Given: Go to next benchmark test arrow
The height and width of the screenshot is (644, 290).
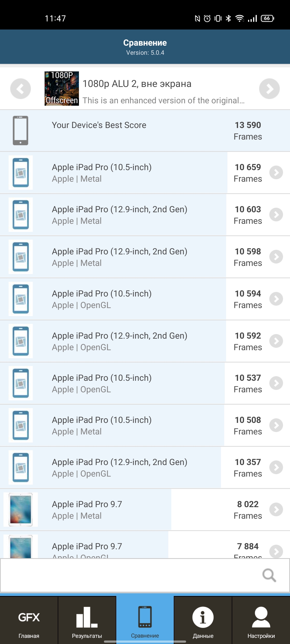Looking at the screenshot, I should pyautogui.click(x=269, y=89).
